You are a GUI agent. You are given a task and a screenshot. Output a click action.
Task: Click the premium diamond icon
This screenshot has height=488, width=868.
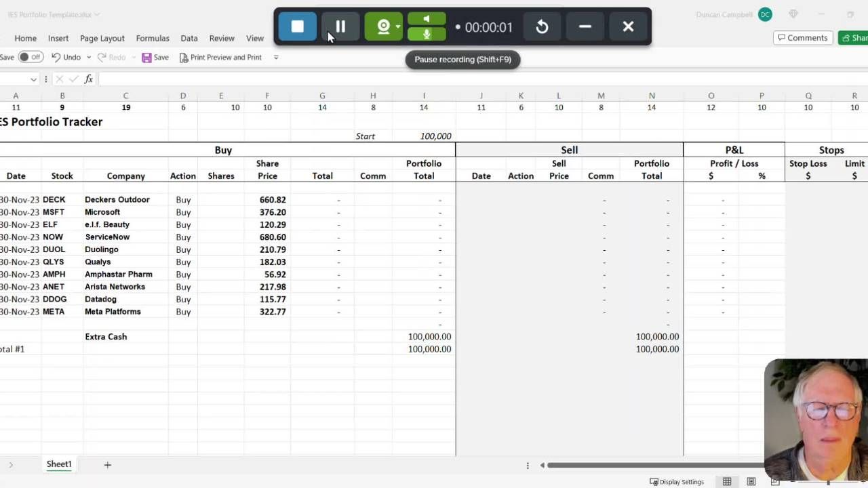793,14
